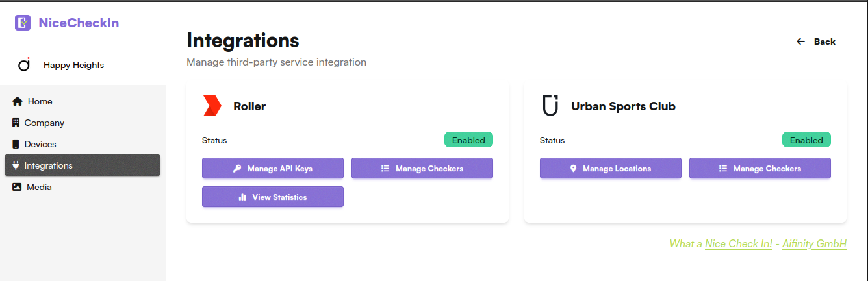Click Roller's Enabled status badge
The image size is (868, 281).
pos(468,140)
